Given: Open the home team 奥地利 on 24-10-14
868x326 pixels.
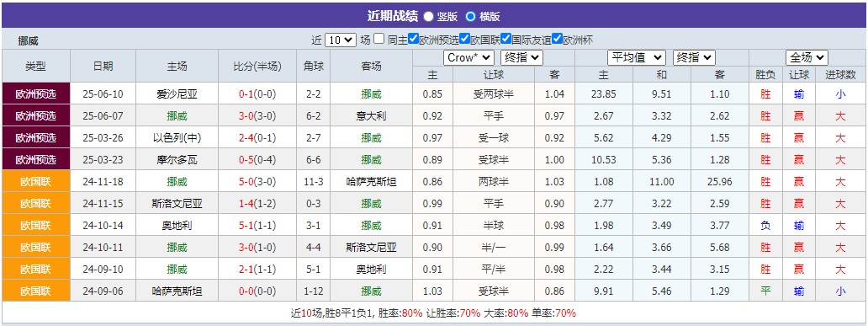Looking at the screenshot, I should [177, 226].
